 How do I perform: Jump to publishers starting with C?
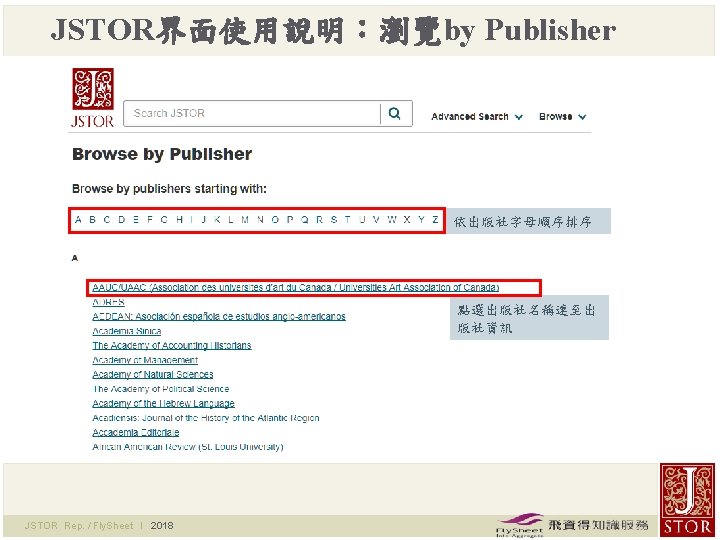(x=107, y=220)
